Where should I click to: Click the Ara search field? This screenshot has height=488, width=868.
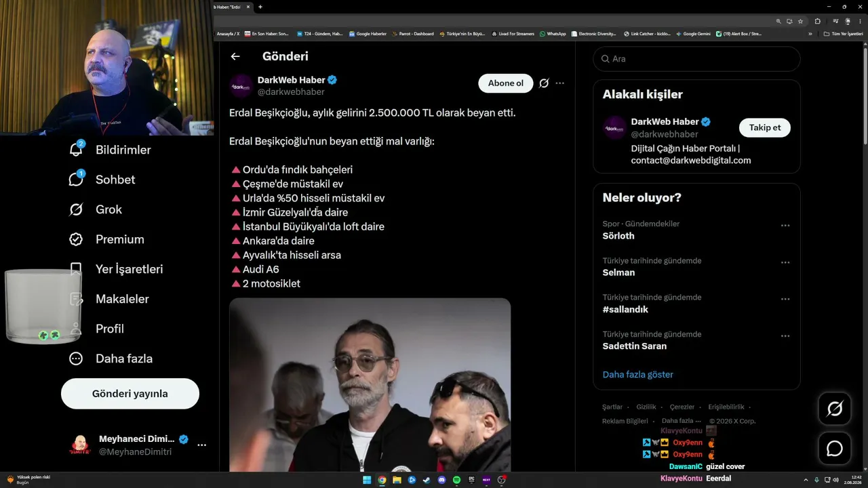(x=696, y=59)
